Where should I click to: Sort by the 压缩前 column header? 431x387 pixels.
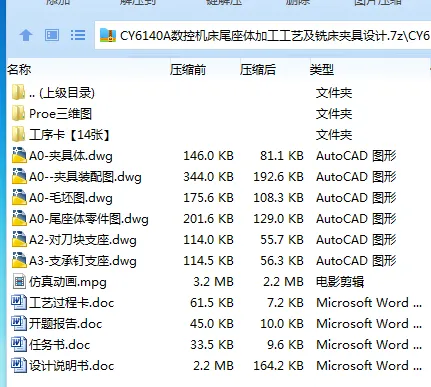(188, 70)
